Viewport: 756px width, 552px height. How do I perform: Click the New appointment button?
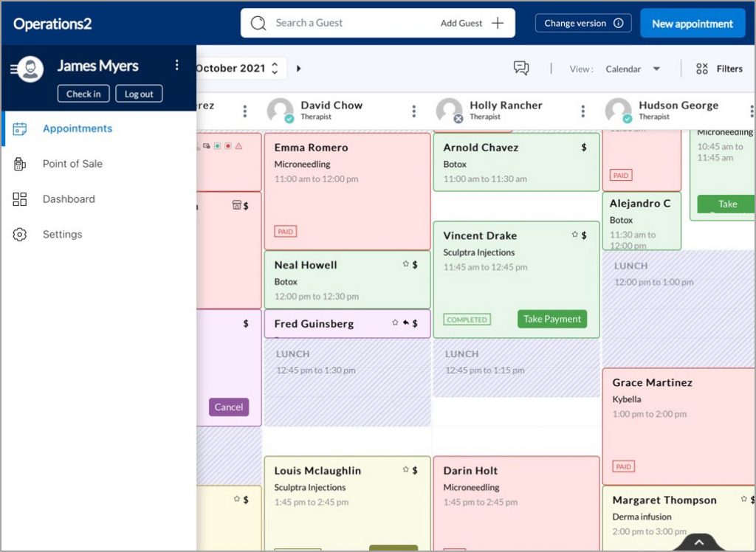tap(692, 23)
